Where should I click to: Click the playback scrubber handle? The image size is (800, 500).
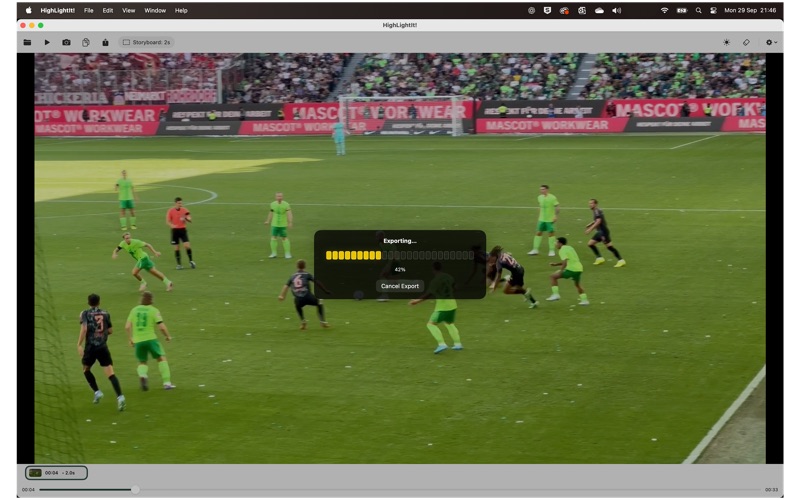[x=135, y=490]
